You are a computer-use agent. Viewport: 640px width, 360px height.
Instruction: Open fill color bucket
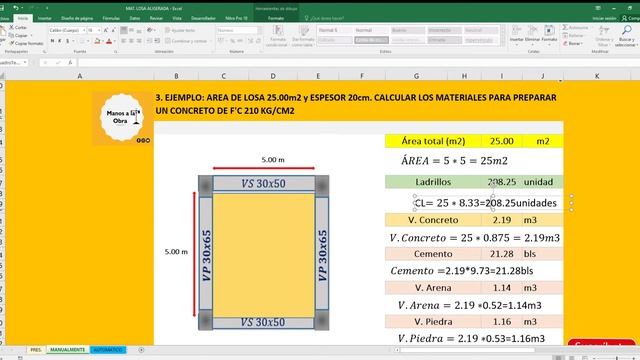coord(97,41)
